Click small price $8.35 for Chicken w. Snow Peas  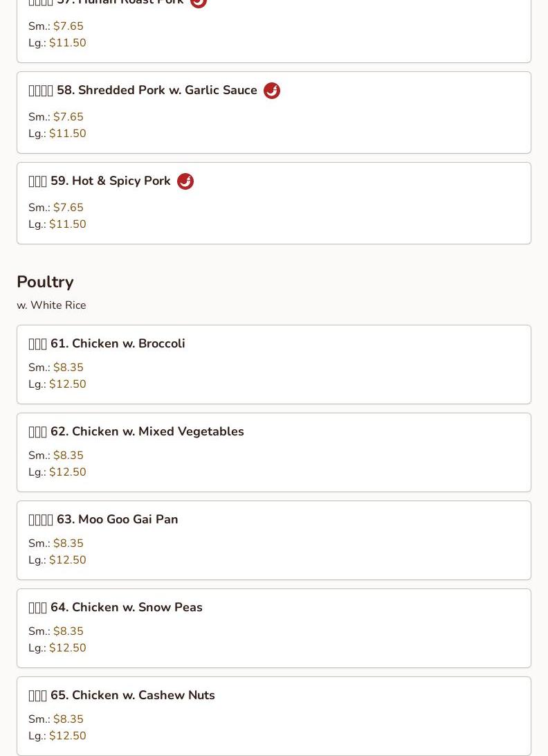coord(68,631)
